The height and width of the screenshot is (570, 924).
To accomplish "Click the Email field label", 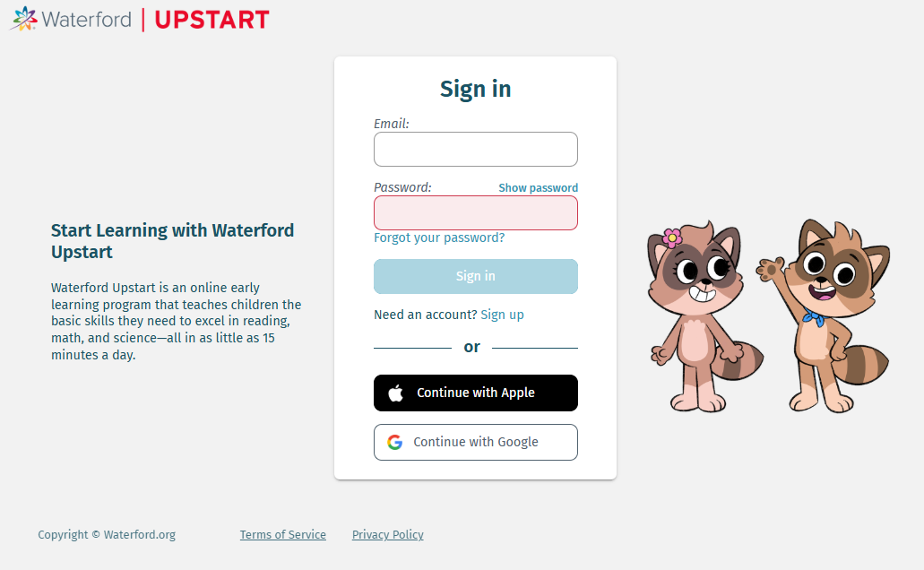I will point(391,124).
